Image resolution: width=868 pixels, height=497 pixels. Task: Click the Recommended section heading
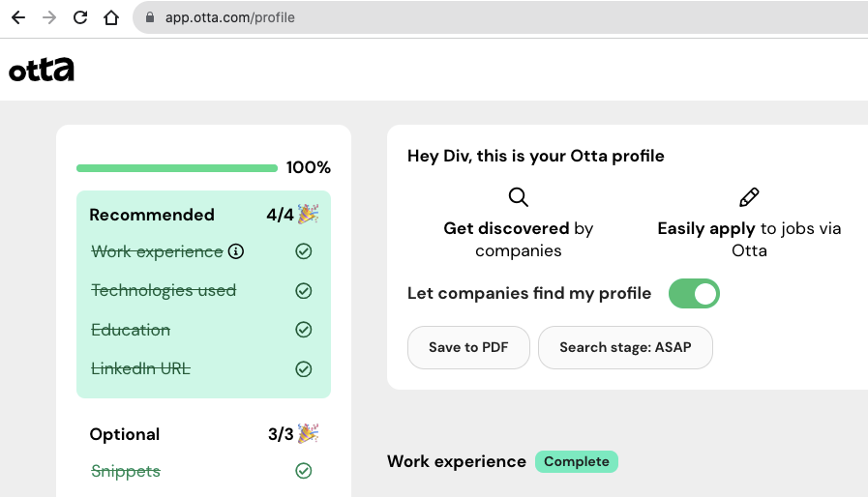pyautogui.click(x=152, y=215)
